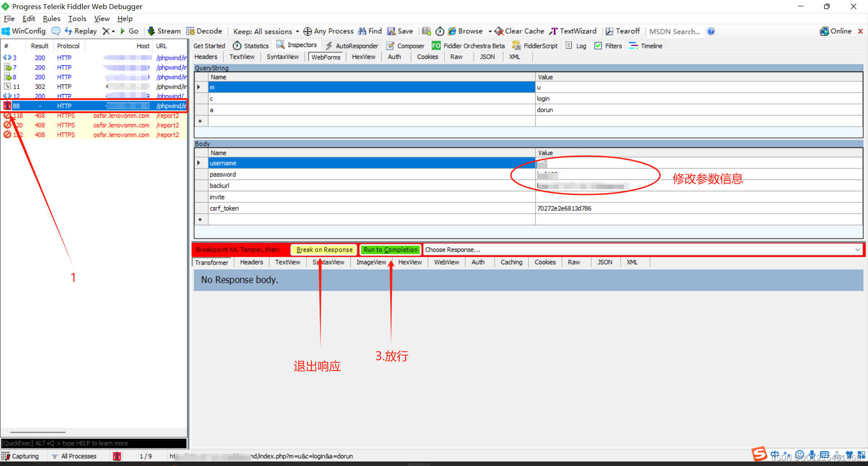Open the Help menu
868x466 pixels.
[125, 19]
